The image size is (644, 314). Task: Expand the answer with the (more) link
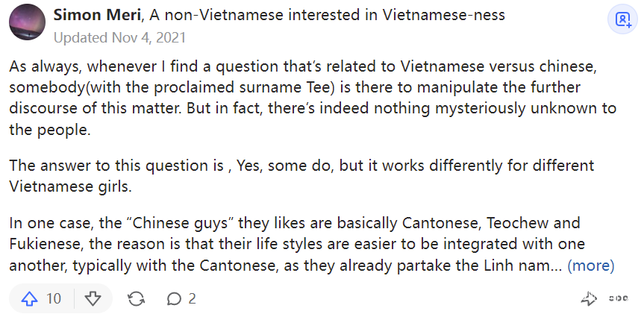[x=590, y=265]
